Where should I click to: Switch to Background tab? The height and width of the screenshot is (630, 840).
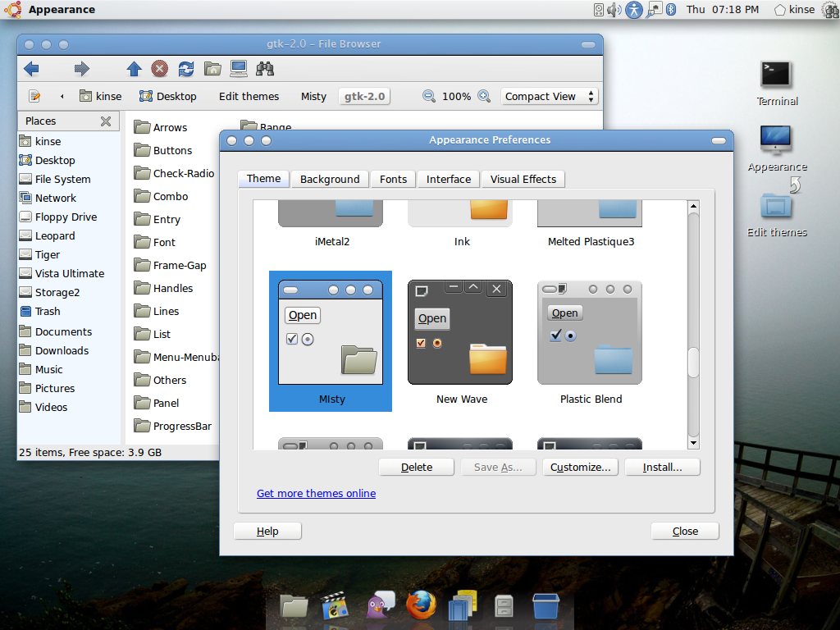coord(330,179)
